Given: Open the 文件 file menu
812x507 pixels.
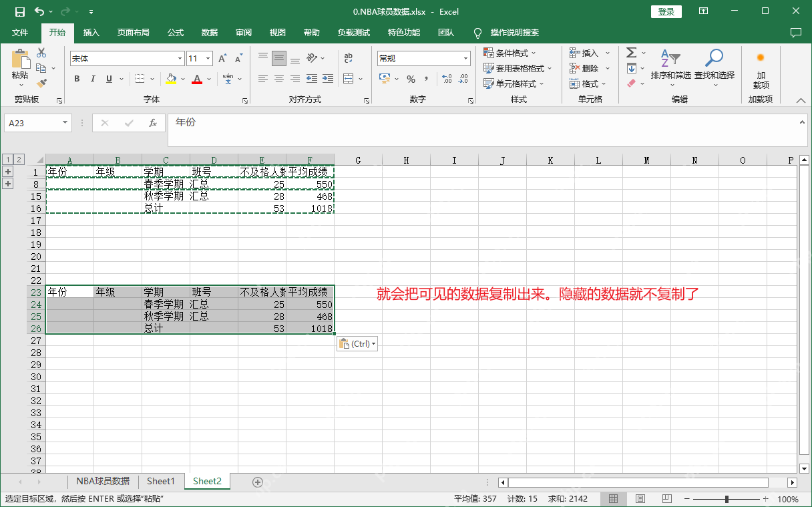Looking at the screenshot, I should 20,33.
